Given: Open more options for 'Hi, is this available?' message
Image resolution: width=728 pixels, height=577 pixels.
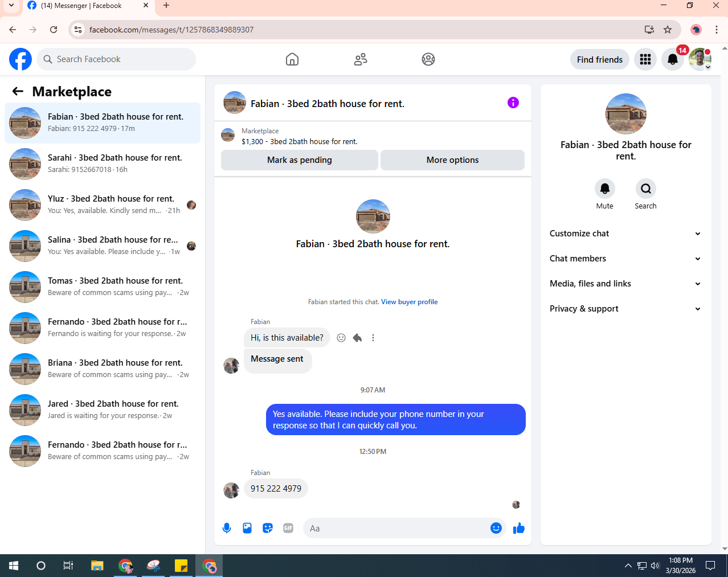Looking at the screenshot, I should coord(373,338).
